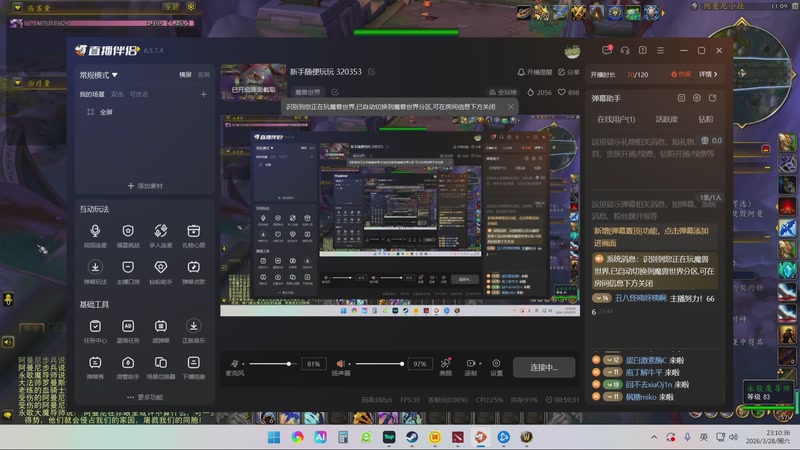This screenshot has width=800, height=450.
Task: Open the 钻粉助手 diamond fan assistant
Action: (161, 272)
